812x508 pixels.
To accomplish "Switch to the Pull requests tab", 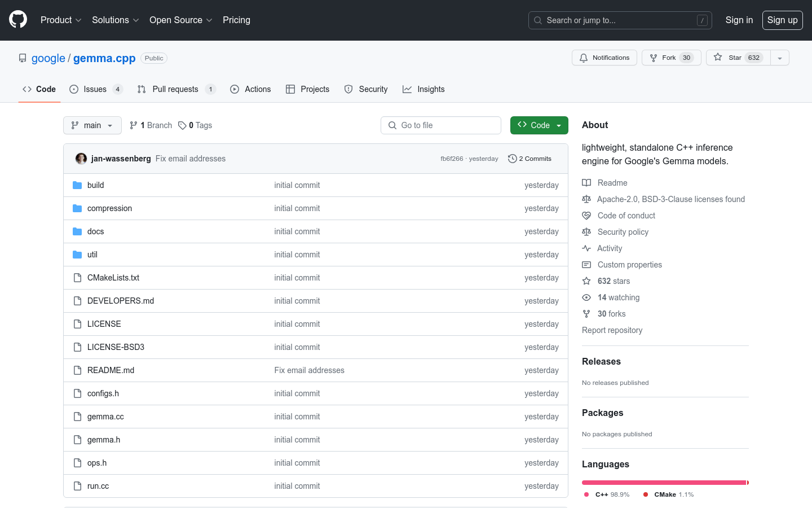I will pyautogui.click(x=175, y=89).
